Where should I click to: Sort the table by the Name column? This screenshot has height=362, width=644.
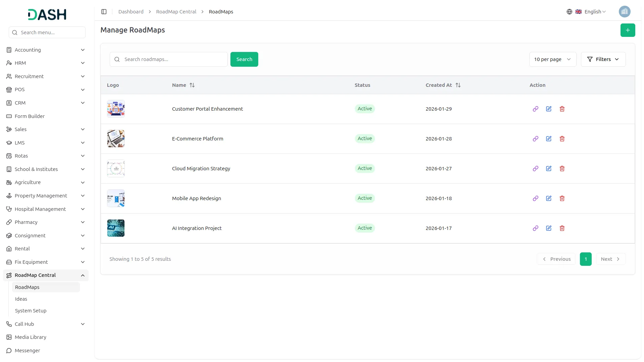193,85
